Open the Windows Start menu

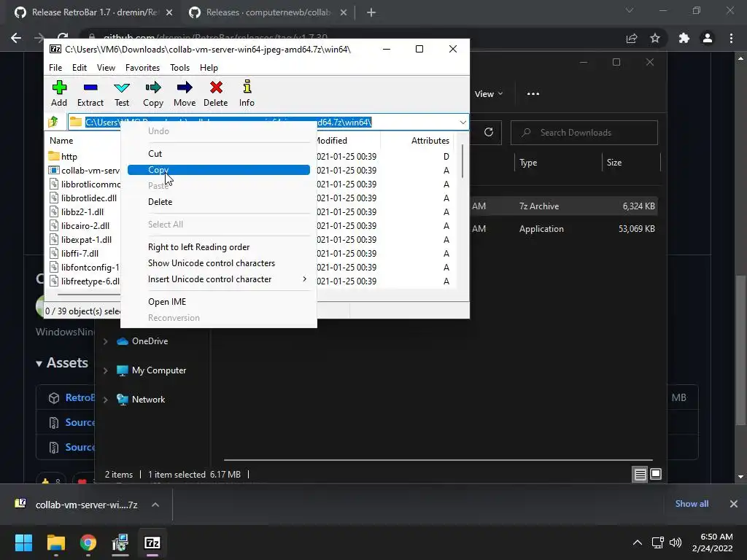coord(23,542)
